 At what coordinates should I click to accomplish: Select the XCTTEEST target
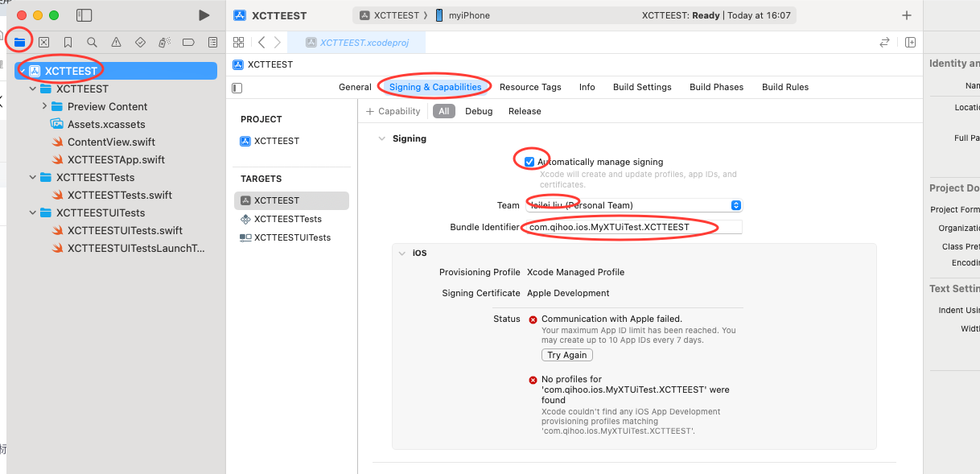[291, 200]
